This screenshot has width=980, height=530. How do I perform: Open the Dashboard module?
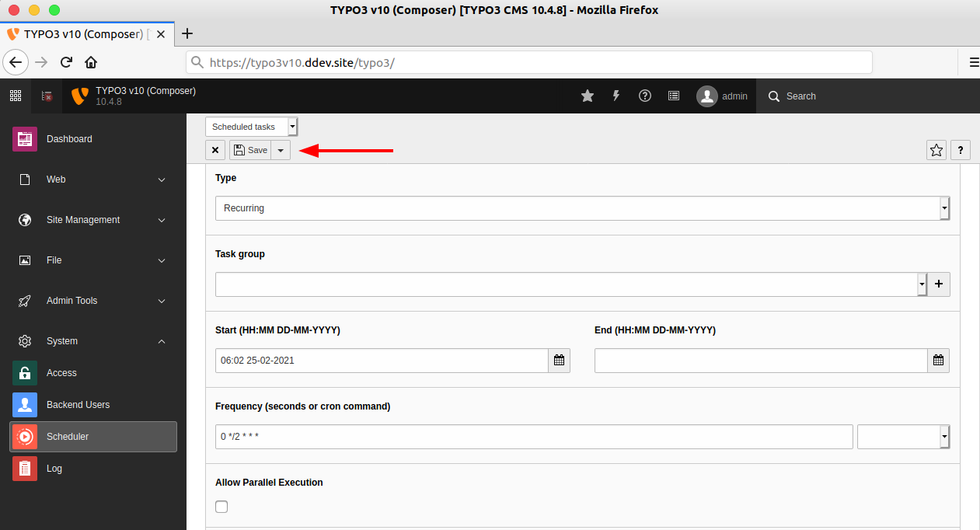[69, 139]
